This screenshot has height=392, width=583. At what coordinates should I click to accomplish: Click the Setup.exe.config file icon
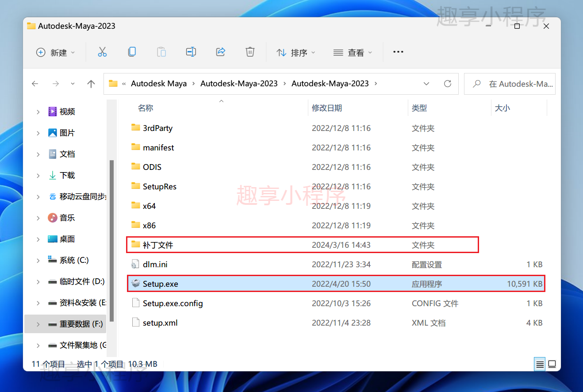[136, 303]
